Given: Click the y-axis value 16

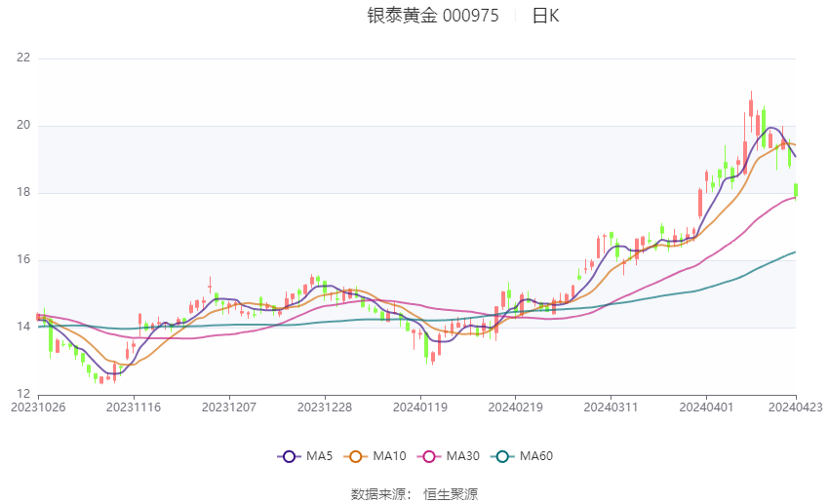Looking at the screenshot, I should click(23, 259).
